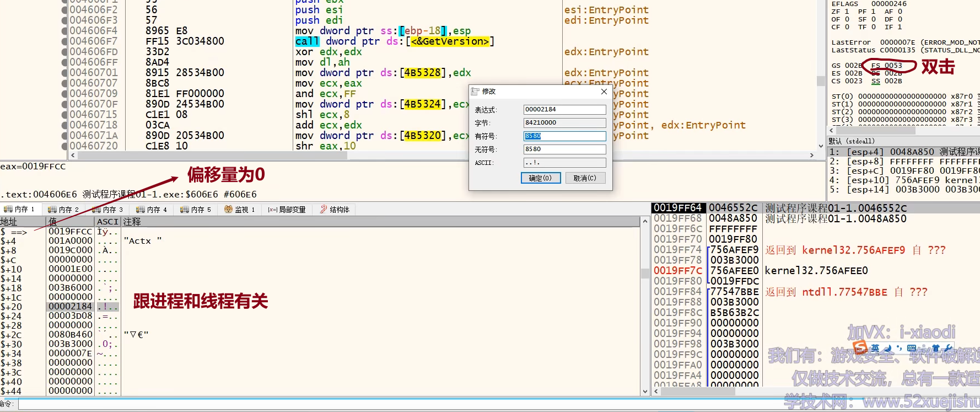Close the 修改 dialog with the X

point(604,92)
